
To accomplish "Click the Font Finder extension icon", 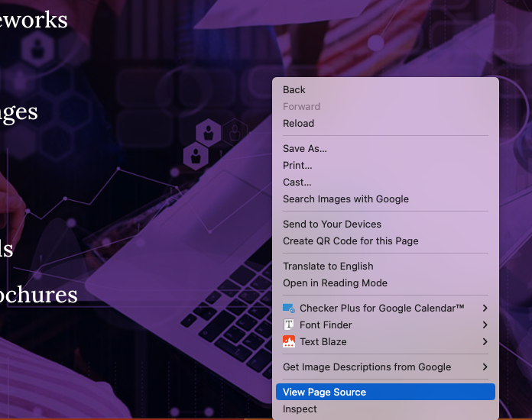I will click(x=289, y=325).
